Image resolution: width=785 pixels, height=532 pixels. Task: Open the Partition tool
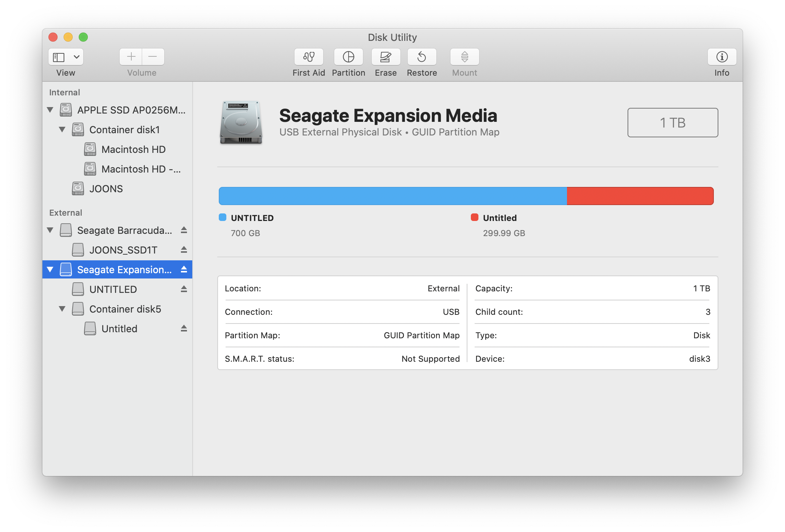348,57
